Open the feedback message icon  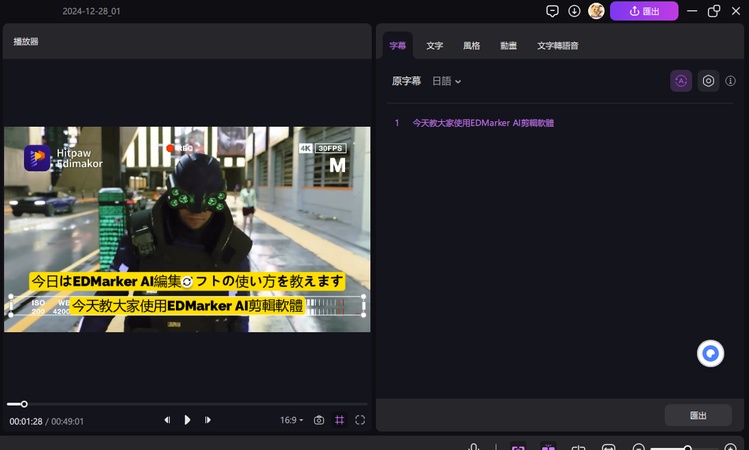tap(552, 11)
